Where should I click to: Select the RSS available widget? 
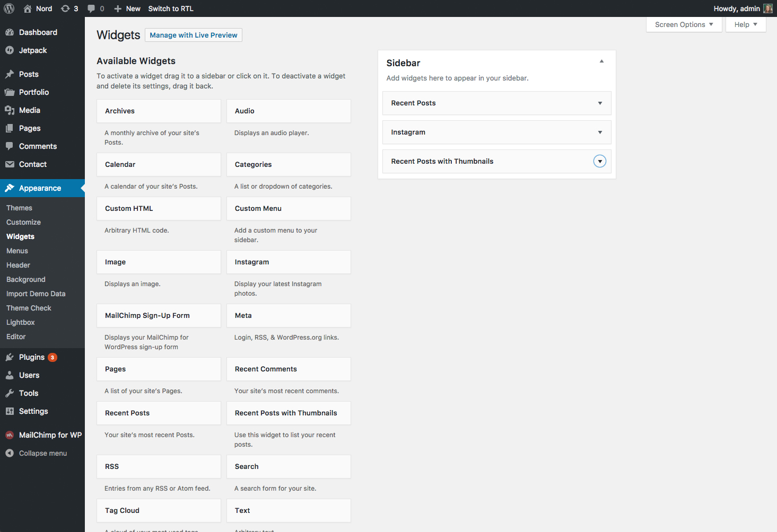[159, 467]
